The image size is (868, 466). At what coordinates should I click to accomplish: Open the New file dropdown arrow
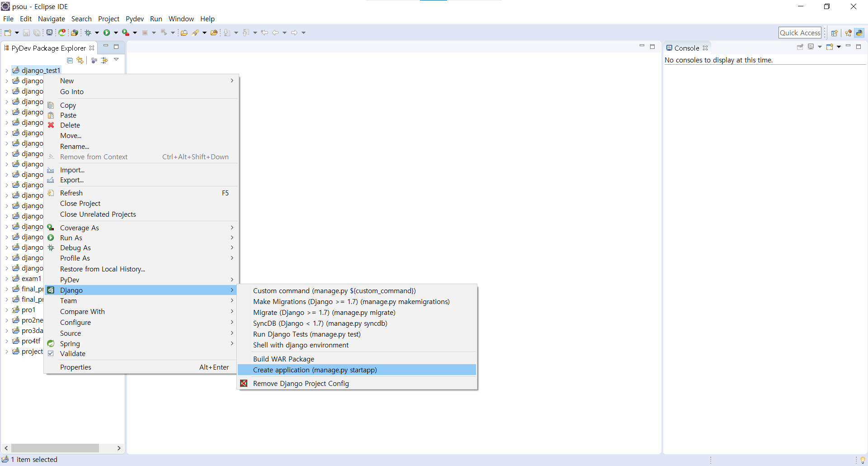[17, 33]
